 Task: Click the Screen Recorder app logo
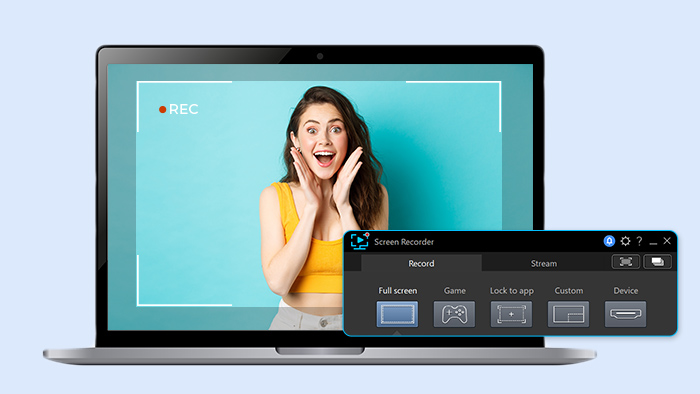click(360, 241)
